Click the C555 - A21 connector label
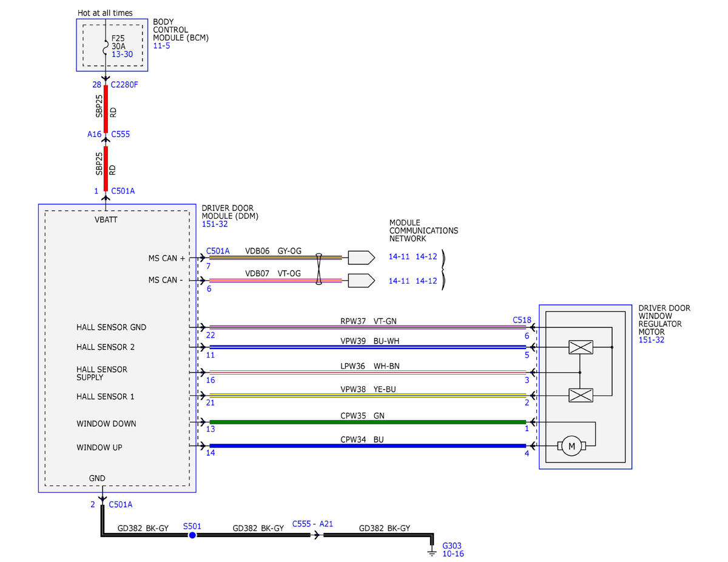 point(312,523)
